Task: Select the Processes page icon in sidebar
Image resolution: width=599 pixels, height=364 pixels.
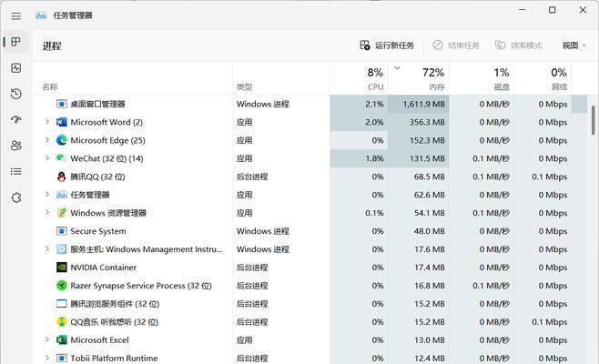Action: (15, 42)
